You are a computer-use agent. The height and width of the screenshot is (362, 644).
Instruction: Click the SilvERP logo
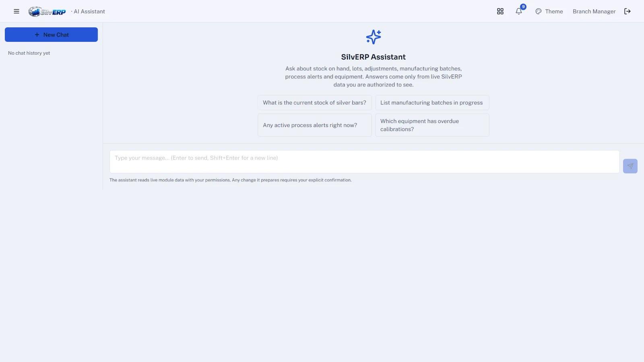(47, 12)
